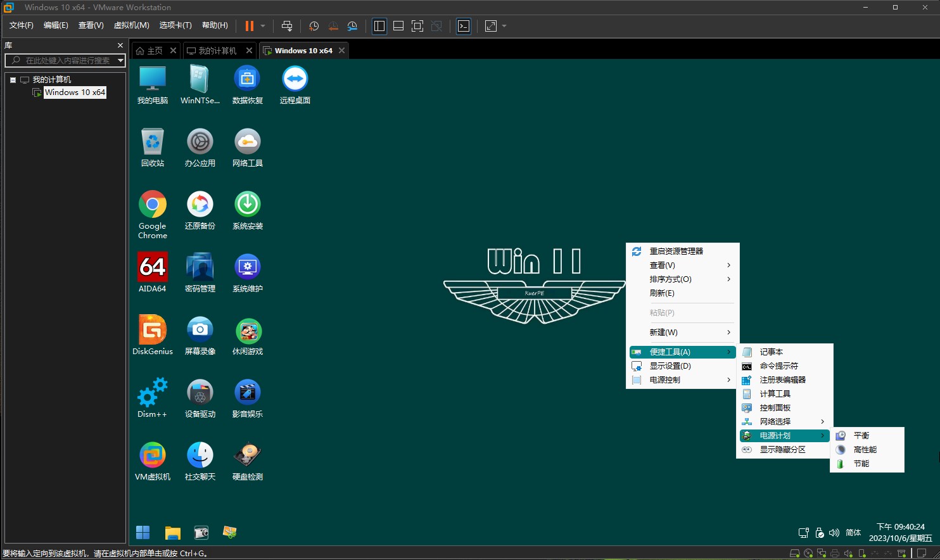Open dropdown arrow next to pause button
The height and width of the screenshot is (560, 940).
[x=263, y=26]
